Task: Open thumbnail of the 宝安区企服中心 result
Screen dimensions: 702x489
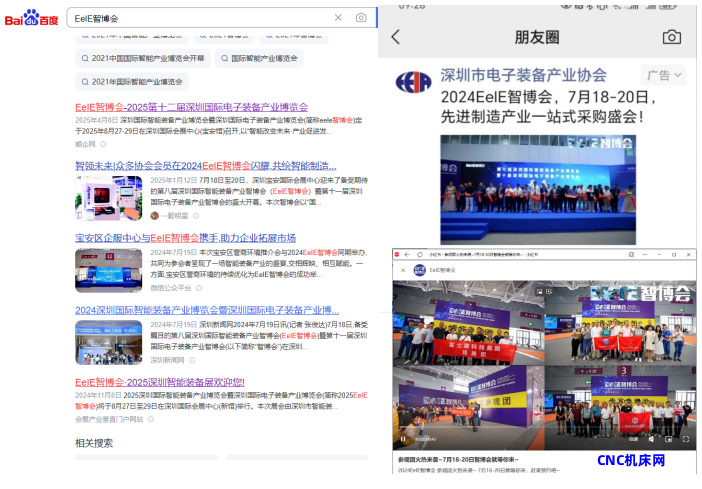Action: 109,270
